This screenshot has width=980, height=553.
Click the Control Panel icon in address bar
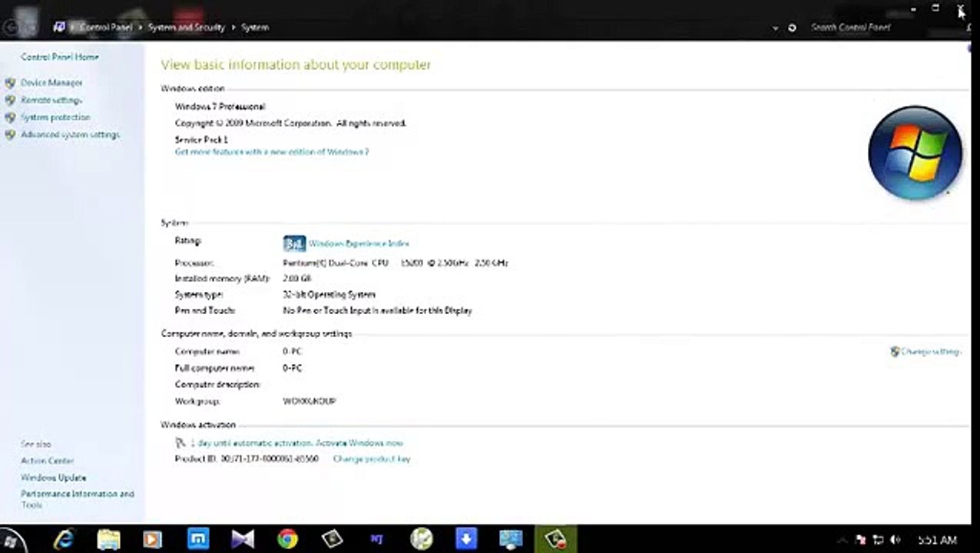tap(60, 27)
